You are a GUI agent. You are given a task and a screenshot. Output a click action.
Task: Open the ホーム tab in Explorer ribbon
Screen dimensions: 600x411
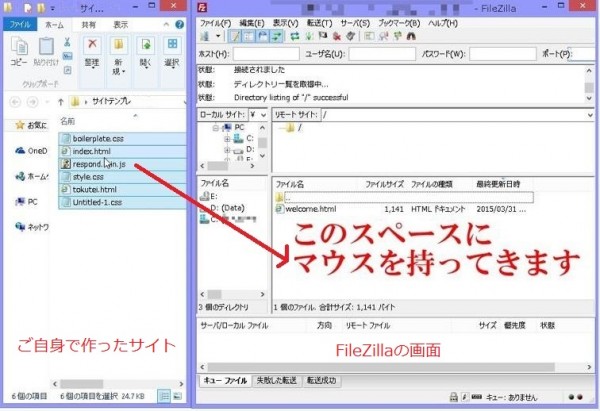click(x=54, y=24)
